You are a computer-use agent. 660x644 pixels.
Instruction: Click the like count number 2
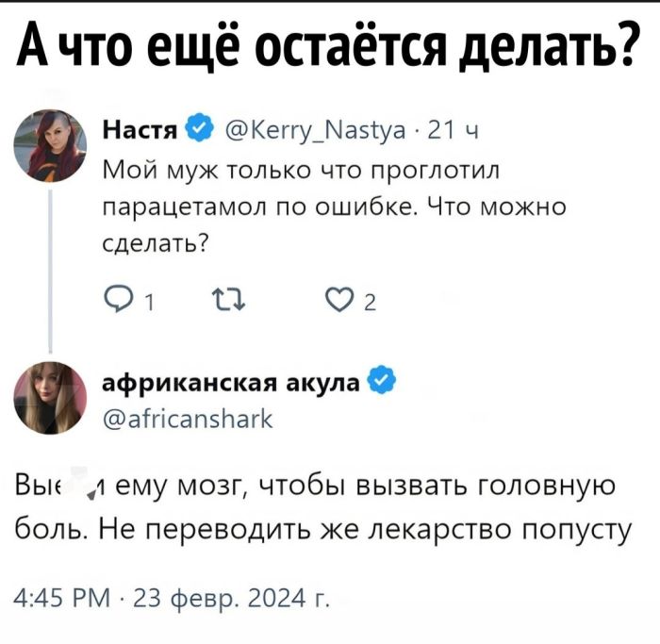click(369, 303)
